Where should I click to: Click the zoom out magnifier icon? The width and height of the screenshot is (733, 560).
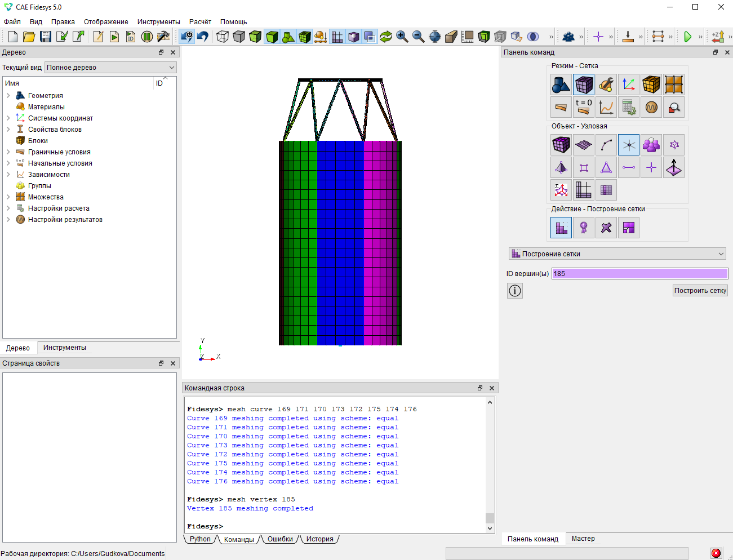pyautogui.click(x=419, y=37)
